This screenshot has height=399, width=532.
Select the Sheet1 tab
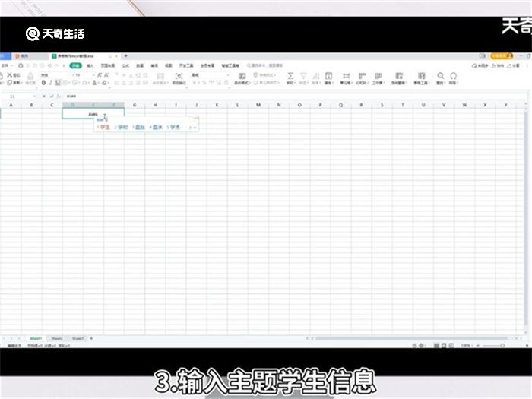pyautogui.click(x=36, y=338)
